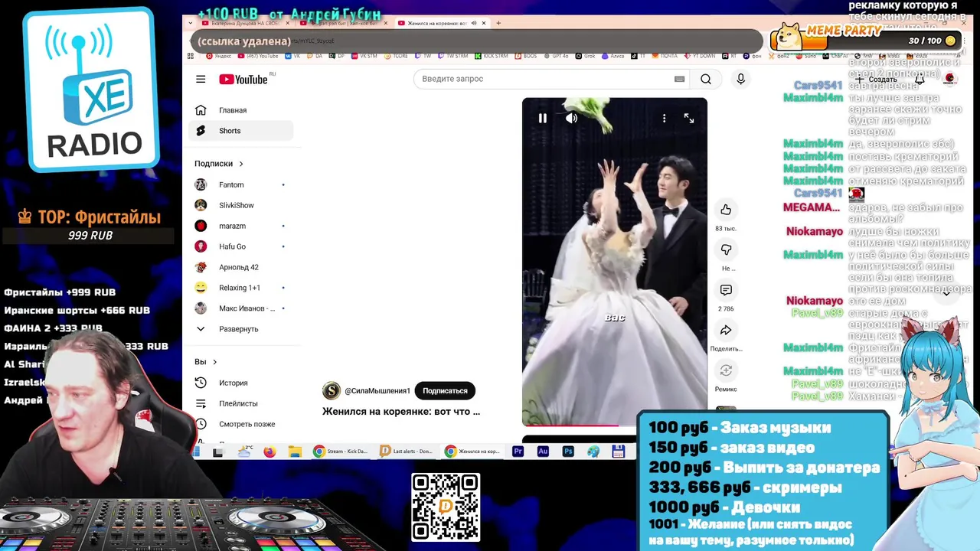Expand the Вы section chevron
Viewport: 980px width, 551px height.
[x=214, y=362]
